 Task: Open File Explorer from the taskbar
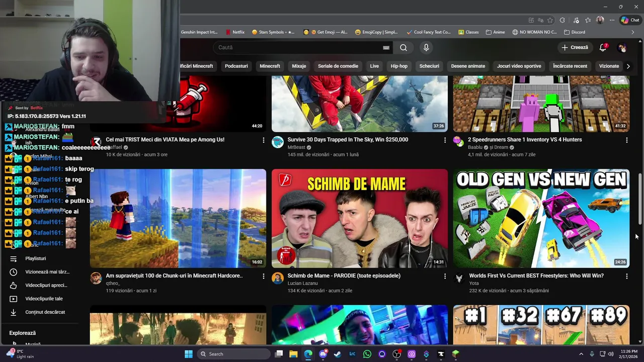pyautogui.click(x=293, y=354)
